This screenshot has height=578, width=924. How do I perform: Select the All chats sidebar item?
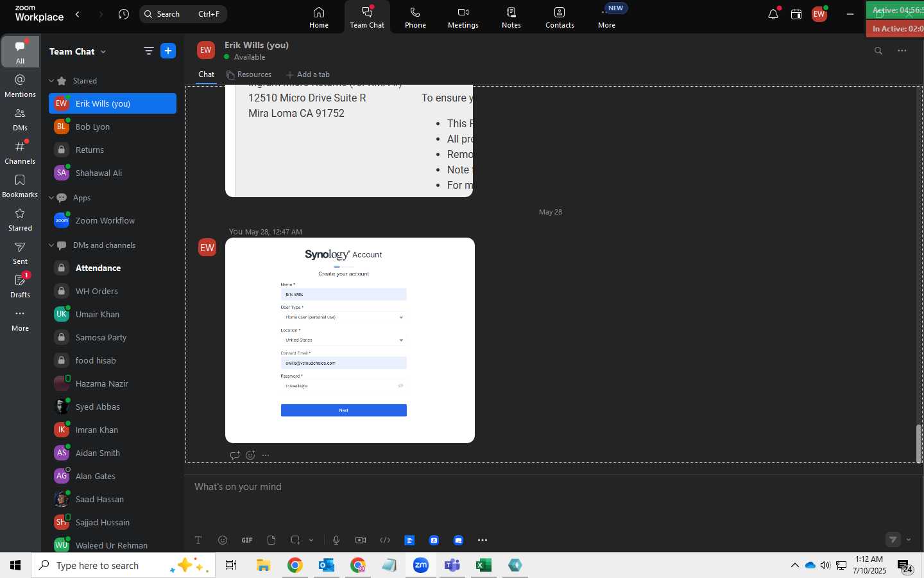tap(21, 51)
